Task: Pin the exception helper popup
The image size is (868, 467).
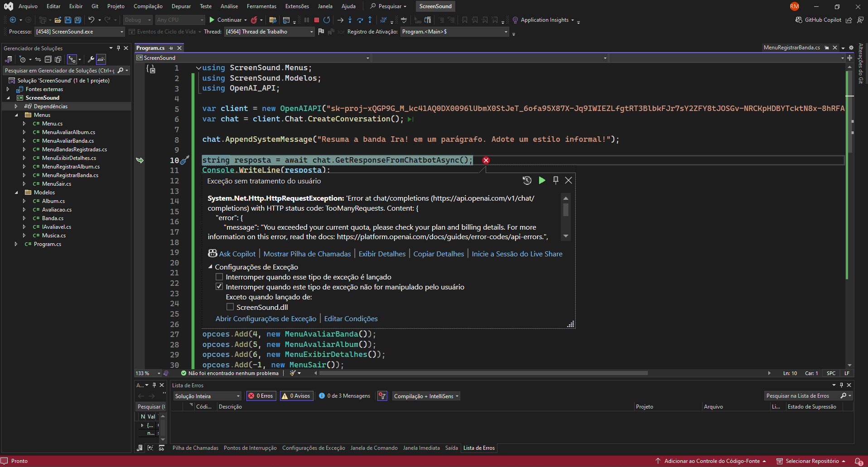Action: [x=556, y=180]
